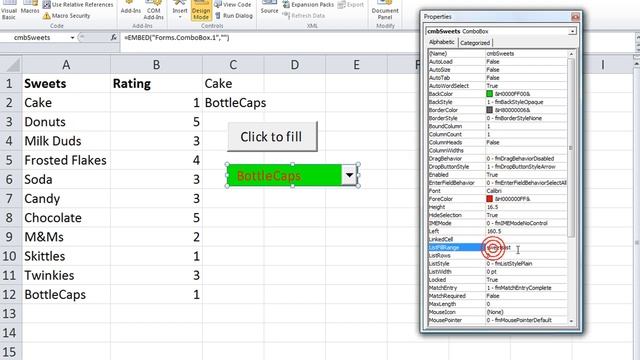Viewport: 640px width, 360px height.
Task: Select cell A9 'M&Ms'
Action: [66, 237]
